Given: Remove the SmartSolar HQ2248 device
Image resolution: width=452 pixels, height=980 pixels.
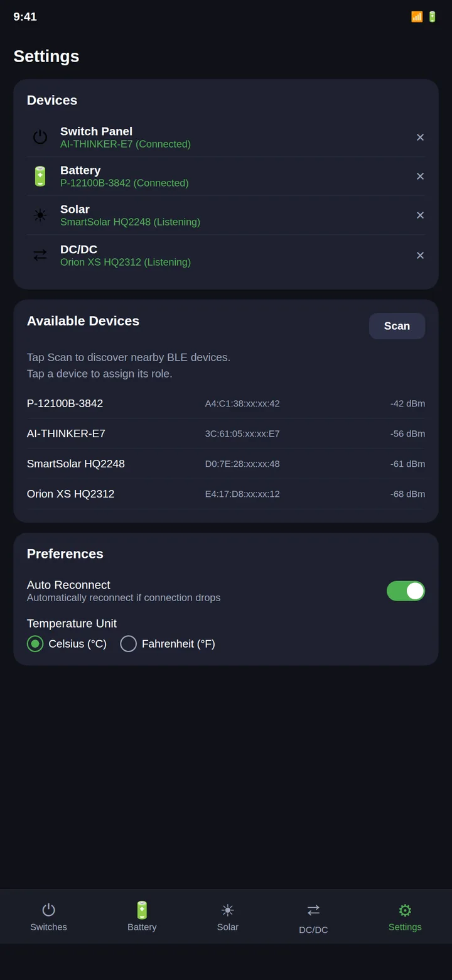Looking at the screenshot, I should coord(420,215).
